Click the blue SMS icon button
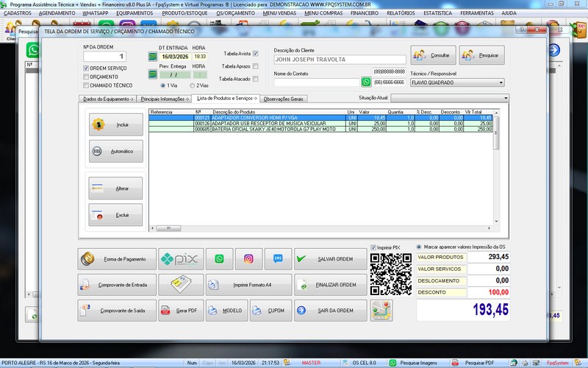Image resolution: width=588 pixels, height=368 pixels. coord(278,259)
